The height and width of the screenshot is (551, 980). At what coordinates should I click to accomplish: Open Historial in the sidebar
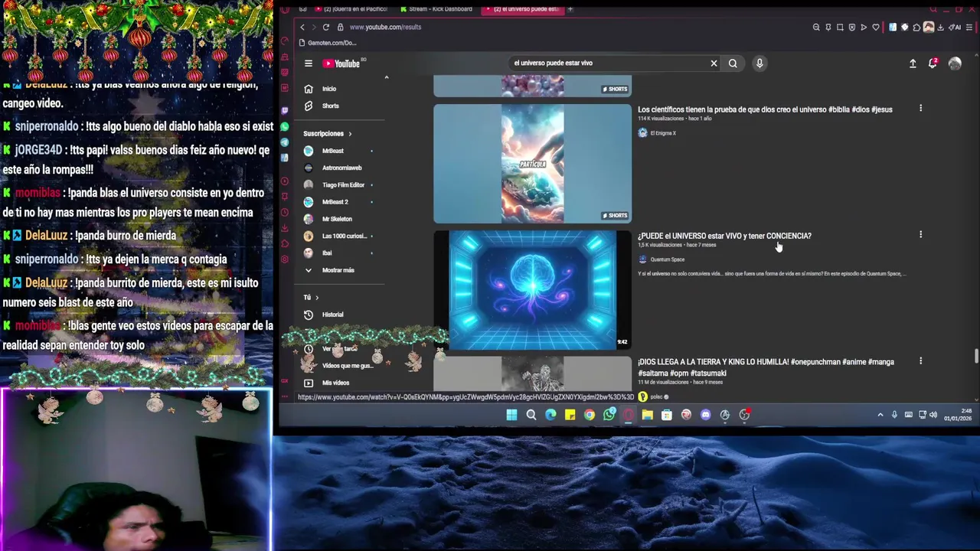(x=332, y=315)
